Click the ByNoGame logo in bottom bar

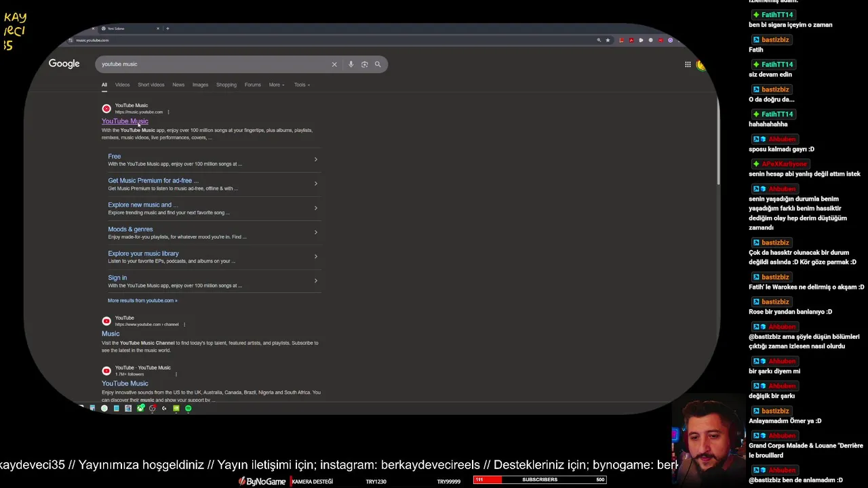click(262, 481)
